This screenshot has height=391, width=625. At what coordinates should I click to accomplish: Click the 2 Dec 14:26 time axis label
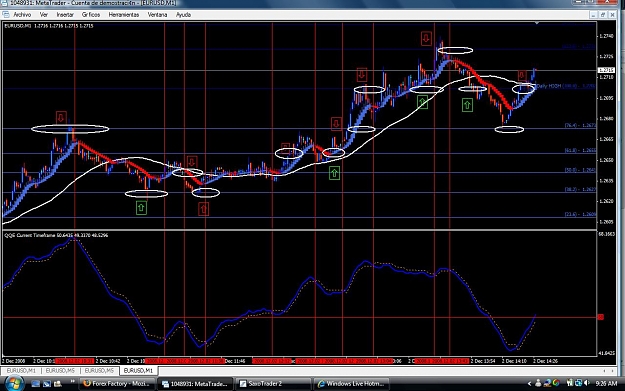pyautogui.click(x=545, y=361)
